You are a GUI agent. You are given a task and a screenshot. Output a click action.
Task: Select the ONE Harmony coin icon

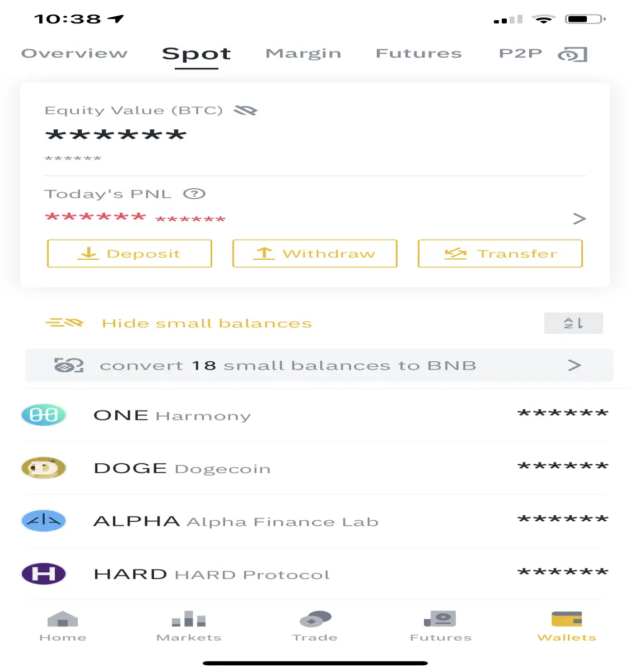coord(44,415)
